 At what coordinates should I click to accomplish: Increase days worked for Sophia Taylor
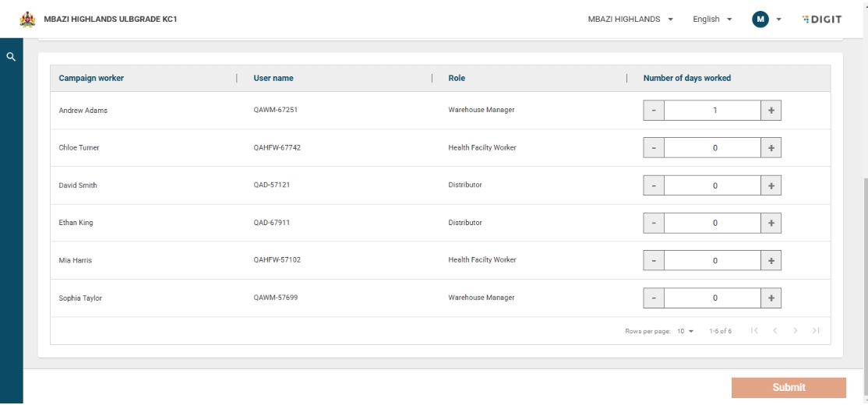[x=771, y=298]
